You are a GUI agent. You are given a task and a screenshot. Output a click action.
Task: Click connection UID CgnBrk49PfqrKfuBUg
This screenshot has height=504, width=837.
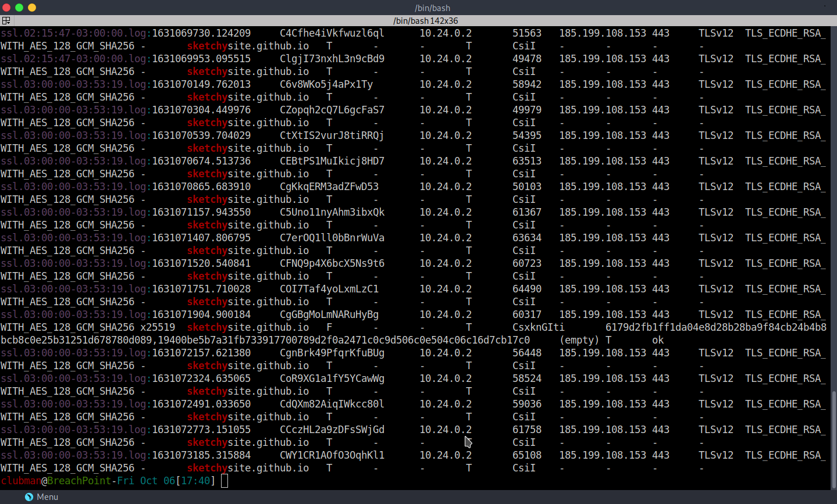[x=332, y=353]
